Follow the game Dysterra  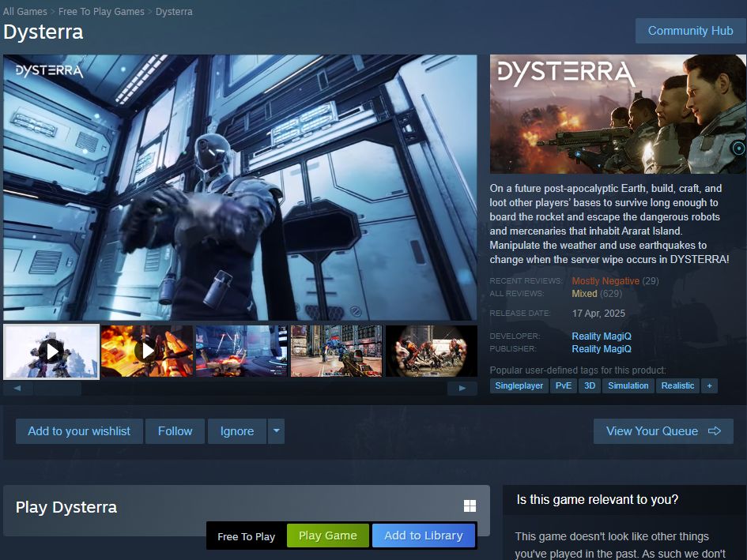tap(175, 431)
